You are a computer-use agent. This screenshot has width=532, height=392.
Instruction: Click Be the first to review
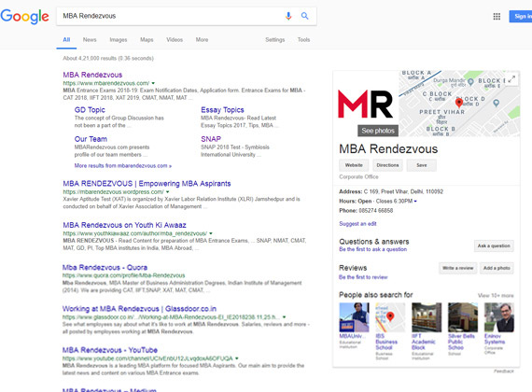[363, 277]
